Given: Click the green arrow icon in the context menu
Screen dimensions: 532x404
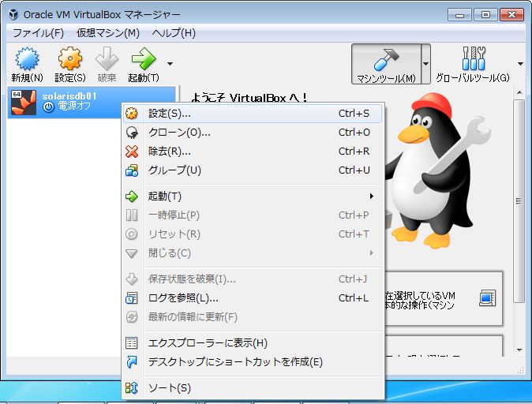Looking at the screenshot, I should pos(132,196).
